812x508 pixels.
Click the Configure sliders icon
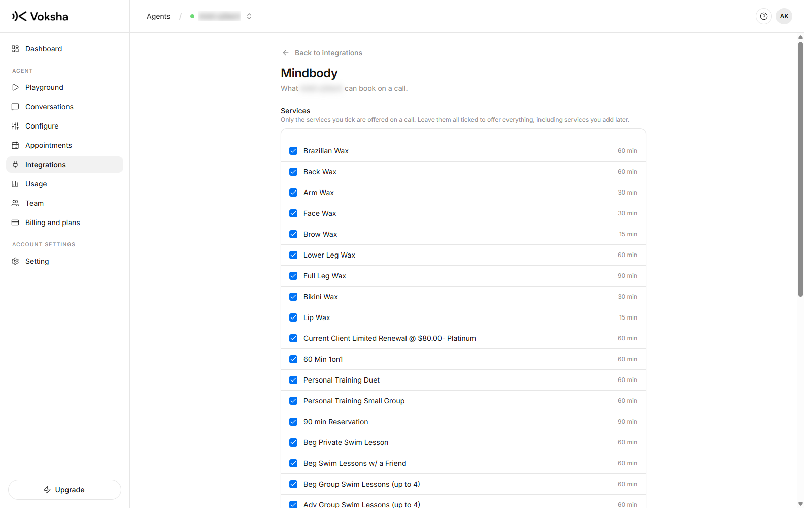15,126
